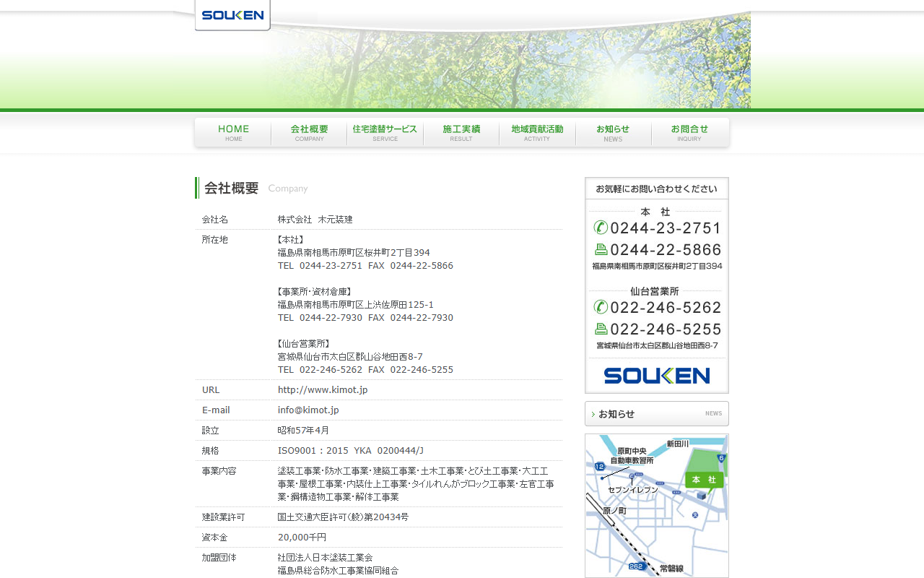Go to 住宅塗替サービス SERVICE page

point(385,132)
